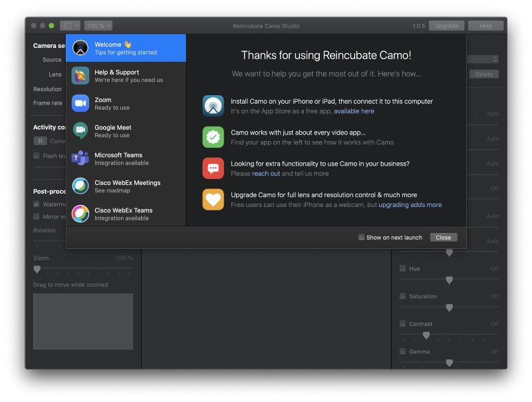Click the Frame rate label
532x402 pixels.
click(x=47, y=103)
